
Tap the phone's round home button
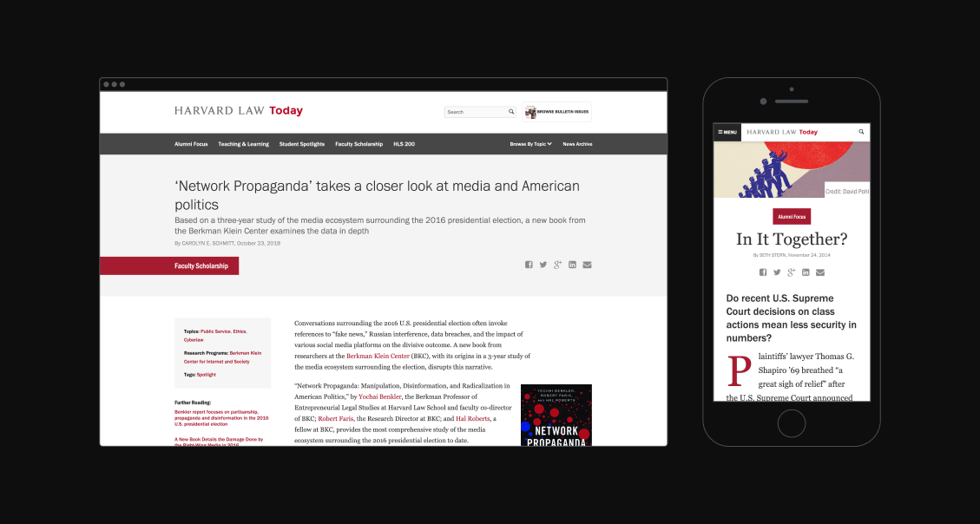[792, 423]
